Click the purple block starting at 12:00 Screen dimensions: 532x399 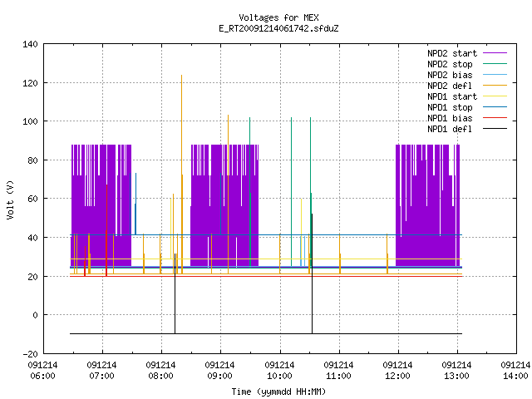coord(427,205)
